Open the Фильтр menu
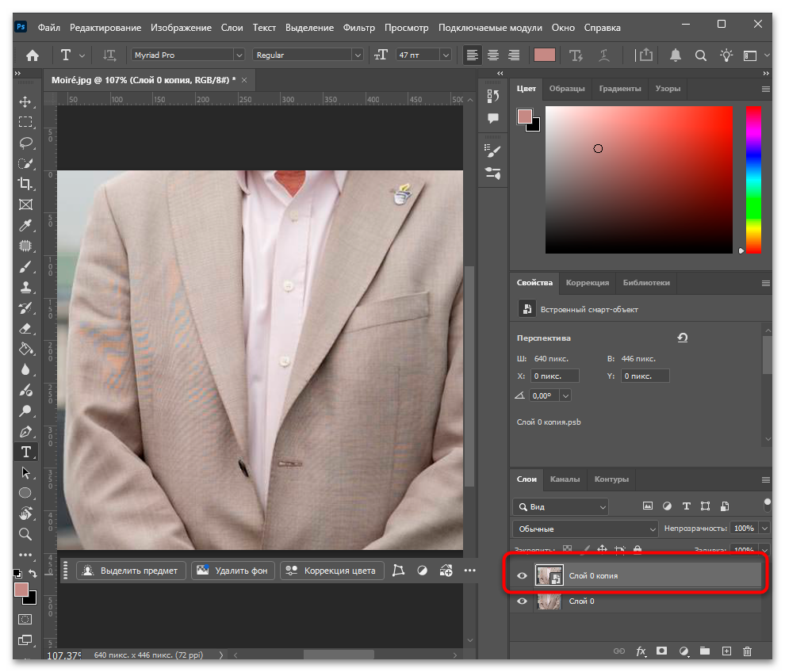 coord(359,28)
